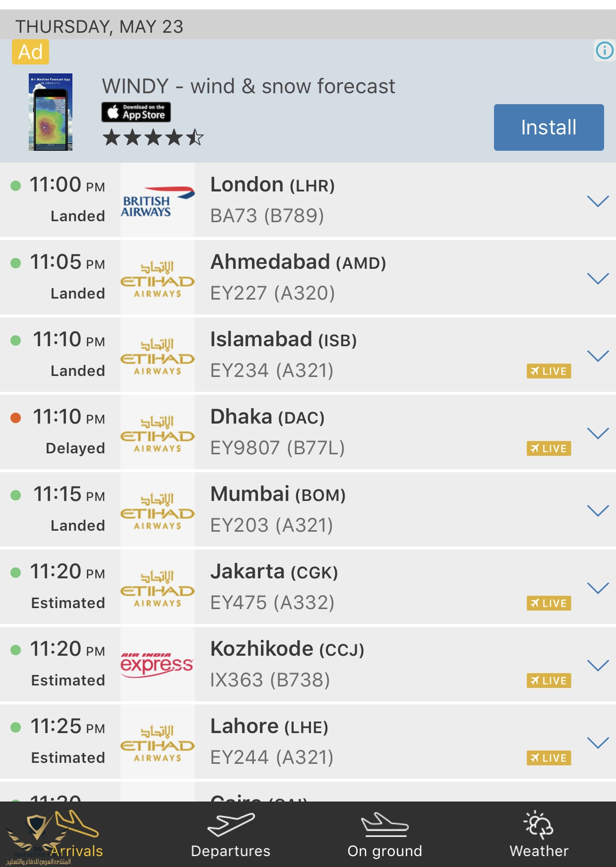Tap LIVE badge on Lahore flight
The height and width of the screenshot is (867, 616).
click(549, 758)
